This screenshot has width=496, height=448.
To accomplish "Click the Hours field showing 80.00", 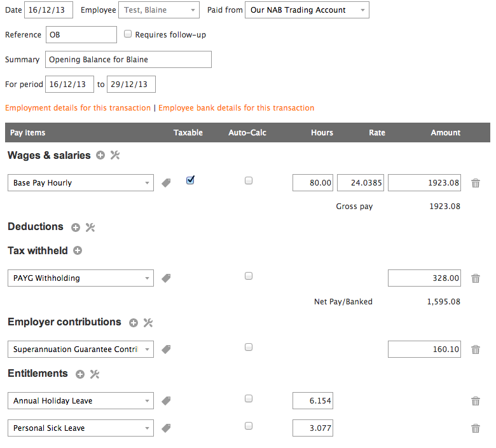I will [313, 183].
